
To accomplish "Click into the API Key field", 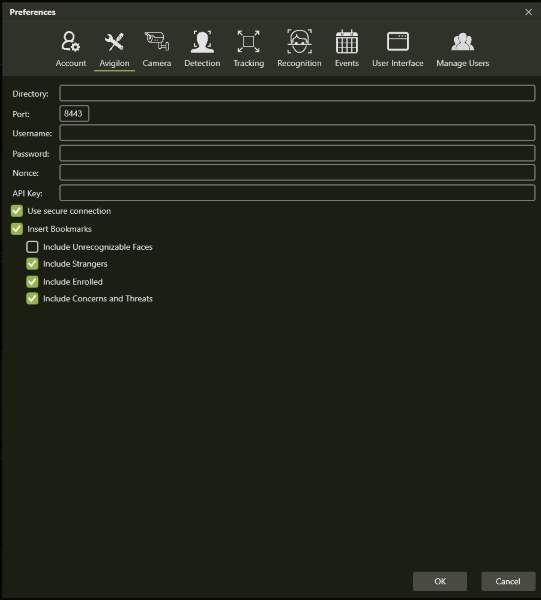I will 297,193.
